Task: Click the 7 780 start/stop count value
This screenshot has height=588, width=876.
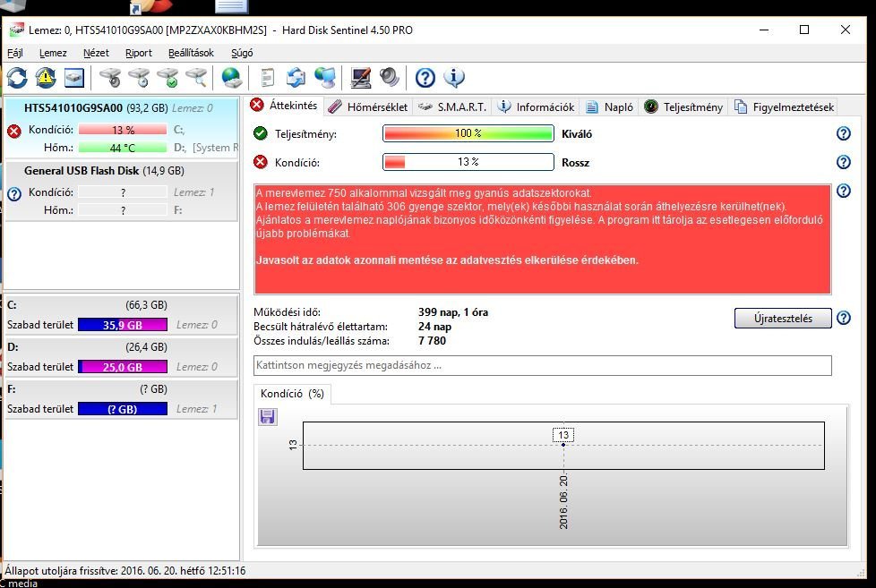Action: (432, 341)
